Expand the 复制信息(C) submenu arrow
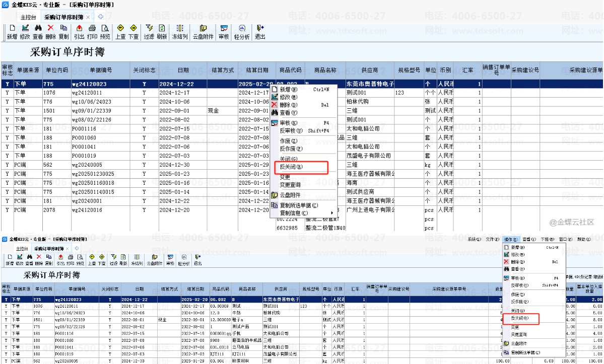The height and width of the screenshot is (364, 604). (x=332, y=213)
